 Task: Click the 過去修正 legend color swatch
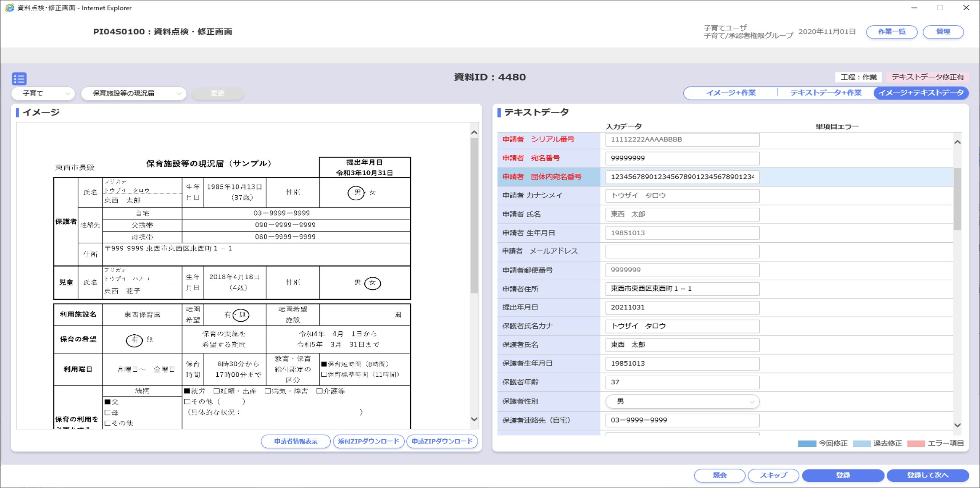click(861, 443)
